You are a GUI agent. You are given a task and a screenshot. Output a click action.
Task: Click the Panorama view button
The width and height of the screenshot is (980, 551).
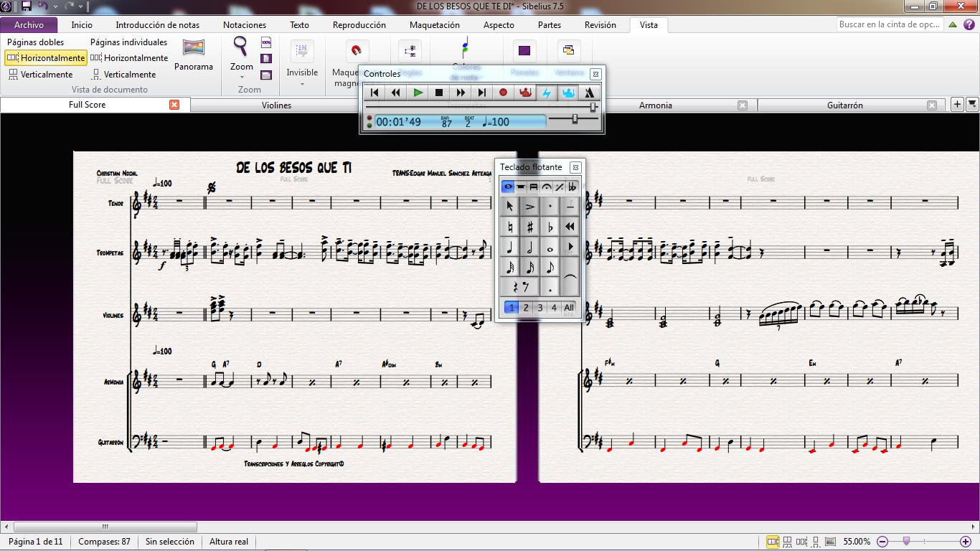click(194, 55)
